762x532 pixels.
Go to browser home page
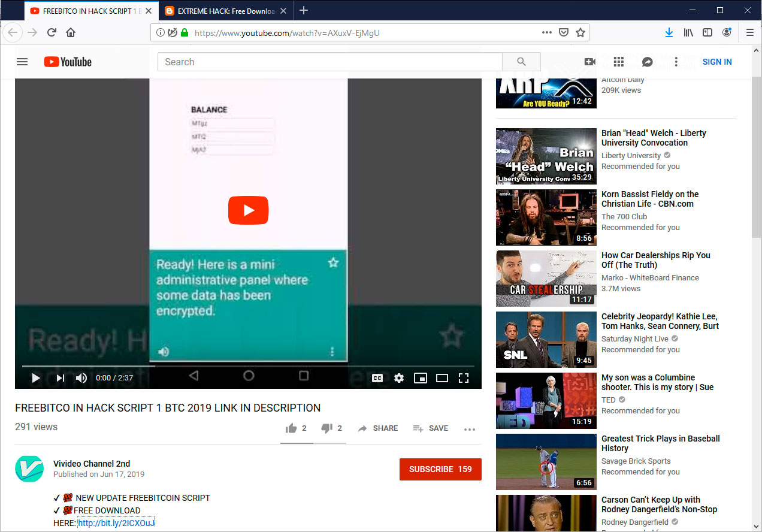(71, 32)
